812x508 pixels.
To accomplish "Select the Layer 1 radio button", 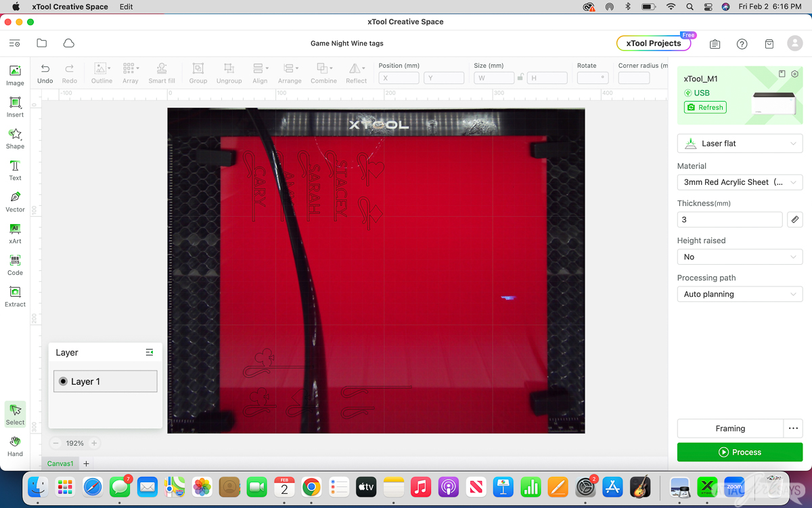I will 63,381.
